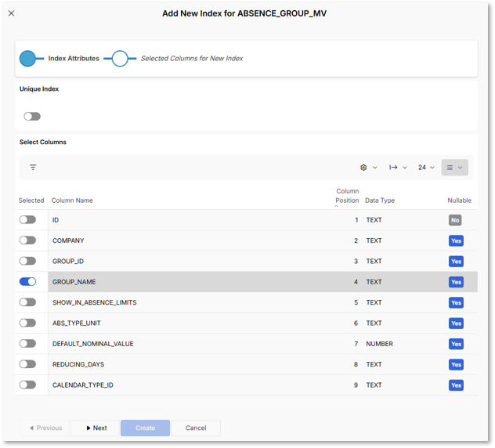Open the column fit arrow menu
This screenshot has width=495, height=448.
[x=393, y=168]
